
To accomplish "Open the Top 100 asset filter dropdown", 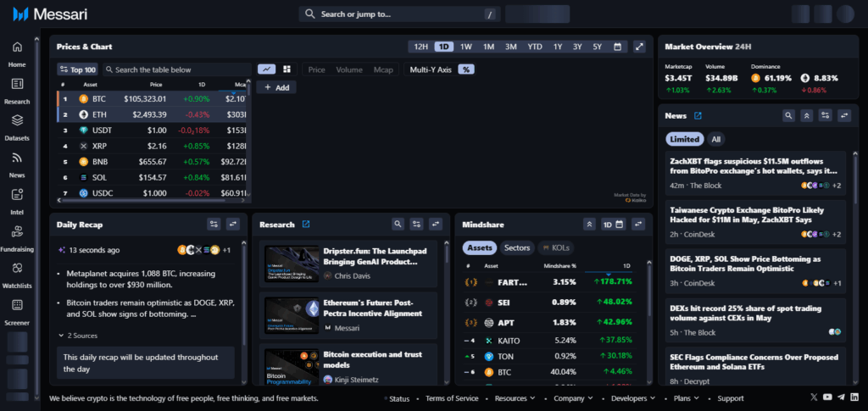I will click(77, 69).
